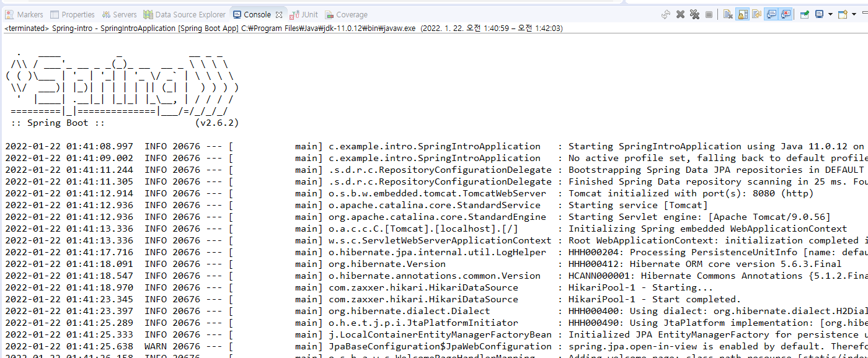Click the grey Terminate square icon
868x358 pixels.
pos(709,14)
